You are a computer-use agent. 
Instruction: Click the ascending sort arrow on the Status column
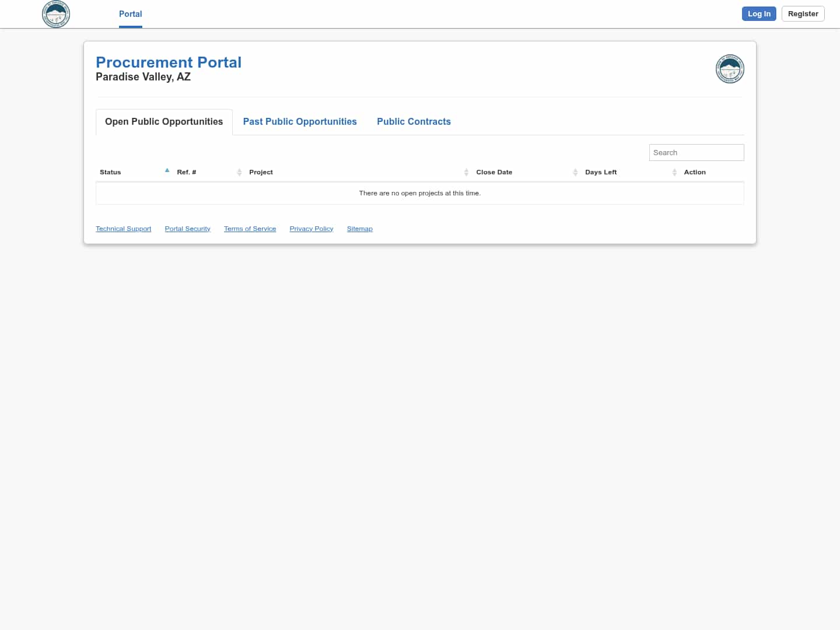(167, 170)
